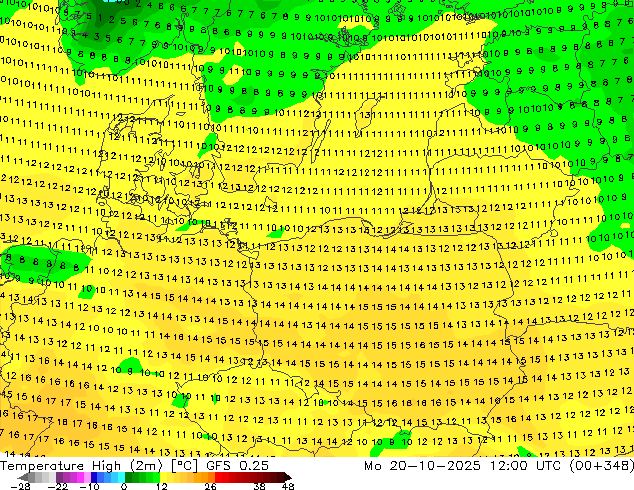Image resolution: width=634 pixels, height=490 pixels.
Task: Click the 'GFS 0.25' model label
Action: click(x=237, y=466)
